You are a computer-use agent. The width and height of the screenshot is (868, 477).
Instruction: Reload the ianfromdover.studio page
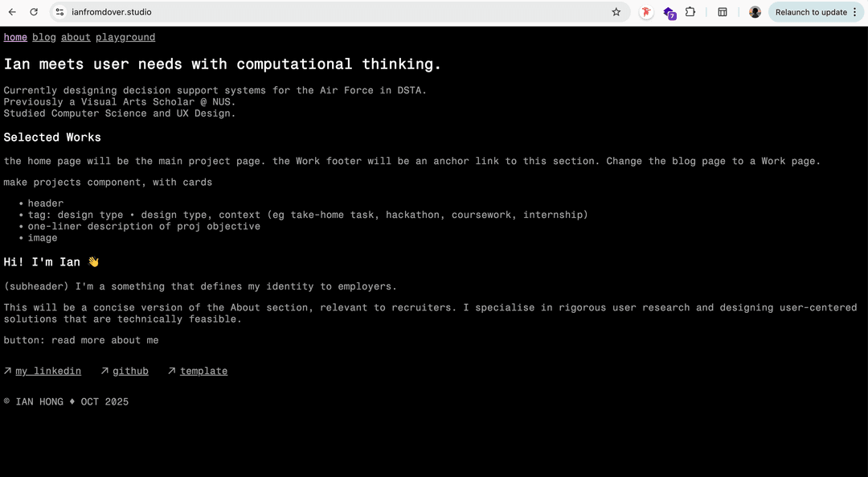33,12
